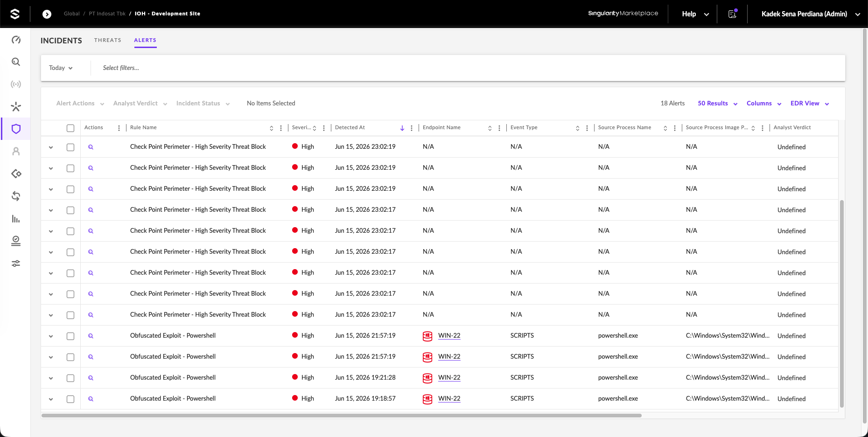Open the user profile sidebar icon

pyautogui.click(x=16, y=152)
